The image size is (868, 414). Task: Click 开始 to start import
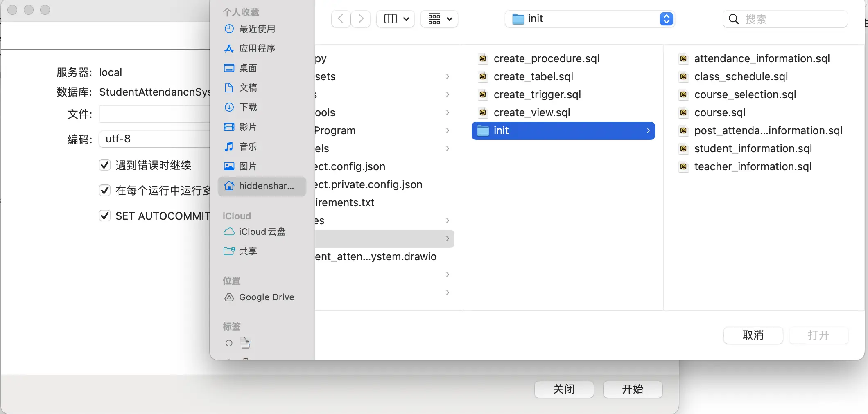[633, 389]
